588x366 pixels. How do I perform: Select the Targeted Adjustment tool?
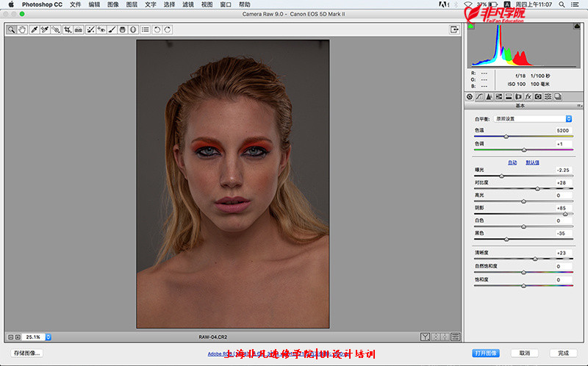pyautogui.click(x=56, y=29)
